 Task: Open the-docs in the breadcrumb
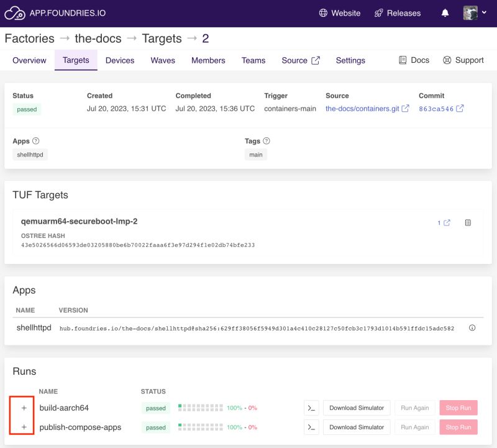[x=98, y=39]
